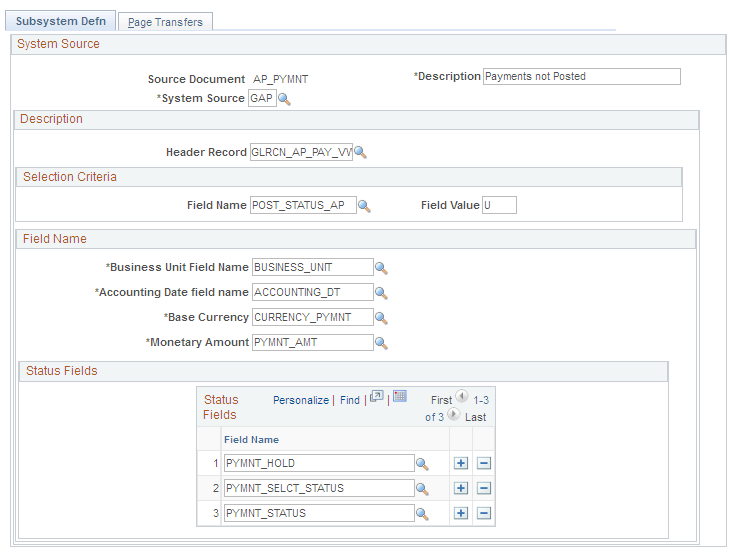View all Status Fields rows in new window

coord(376,396)
